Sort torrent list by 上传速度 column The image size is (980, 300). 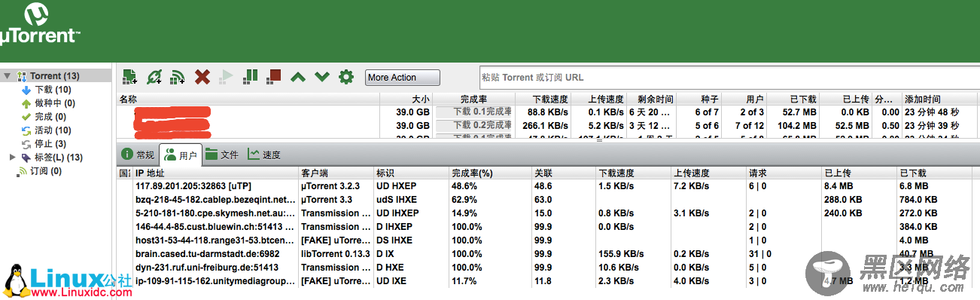[598, 99]
